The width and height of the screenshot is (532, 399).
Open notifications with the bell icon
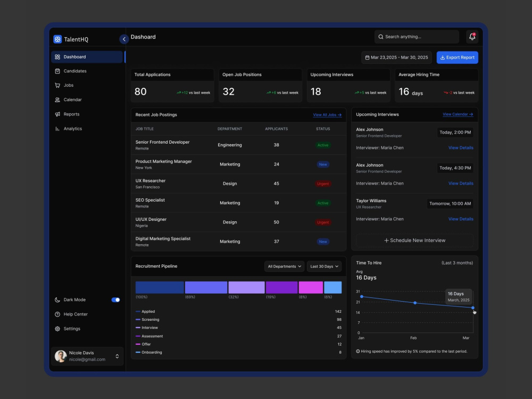(472, 37)
